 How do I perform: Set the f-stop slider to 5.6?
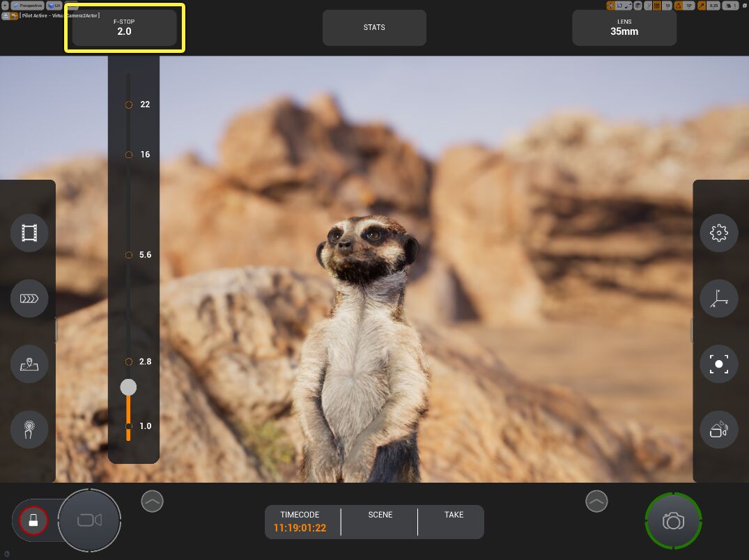(129, 256)
